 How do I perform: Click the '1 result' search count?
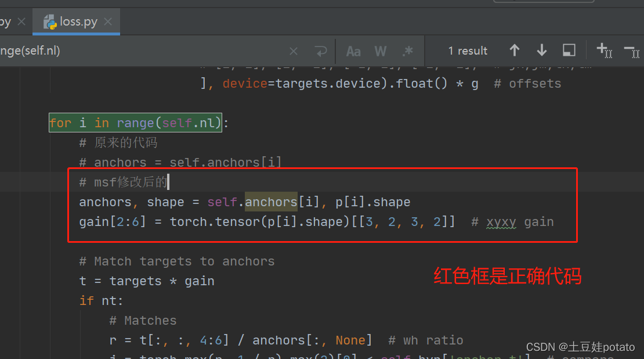(x=468, y=51)
